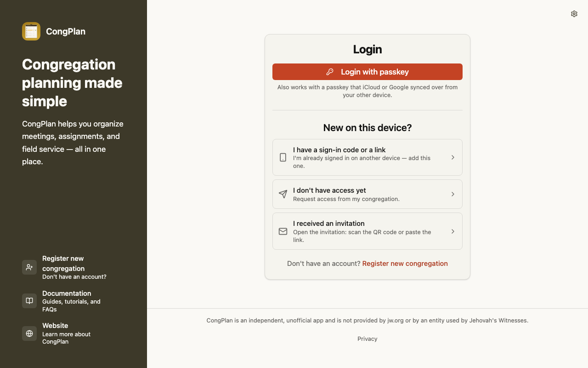The image size is (588, 368).
Task: Click the globe Website icon
Action: [x=29, y=333]
